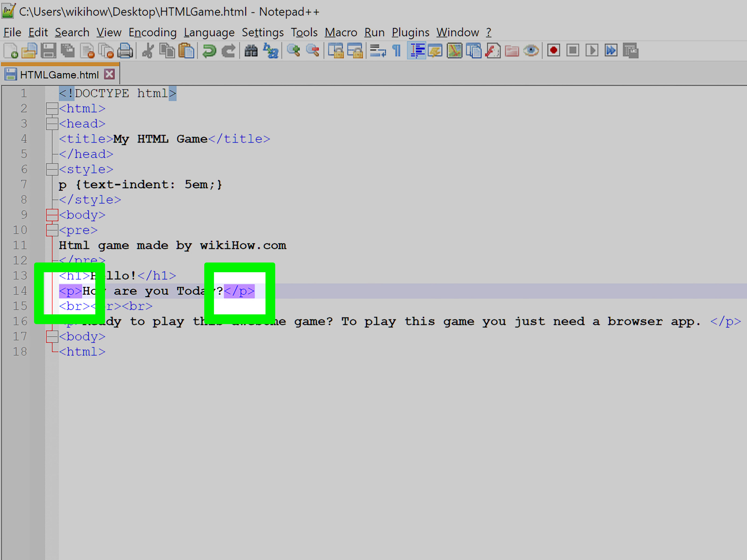Stop macro recording button
The width and height of the screenshot is (747, 560).
pos(573,51)
